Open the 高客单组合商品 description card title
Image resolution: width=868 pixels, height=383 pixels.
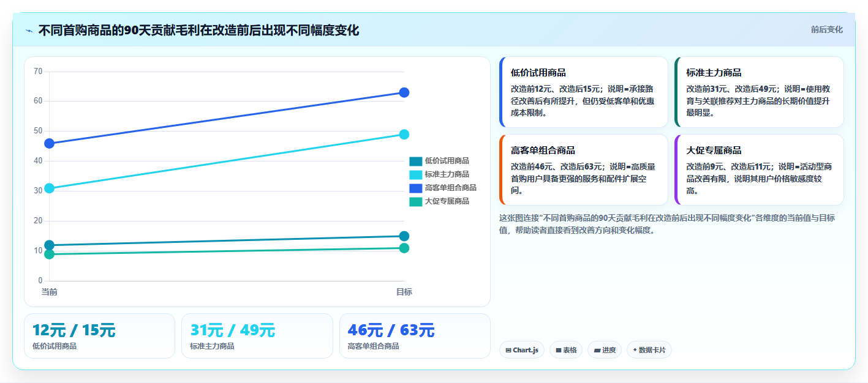[x=543, y=150]
